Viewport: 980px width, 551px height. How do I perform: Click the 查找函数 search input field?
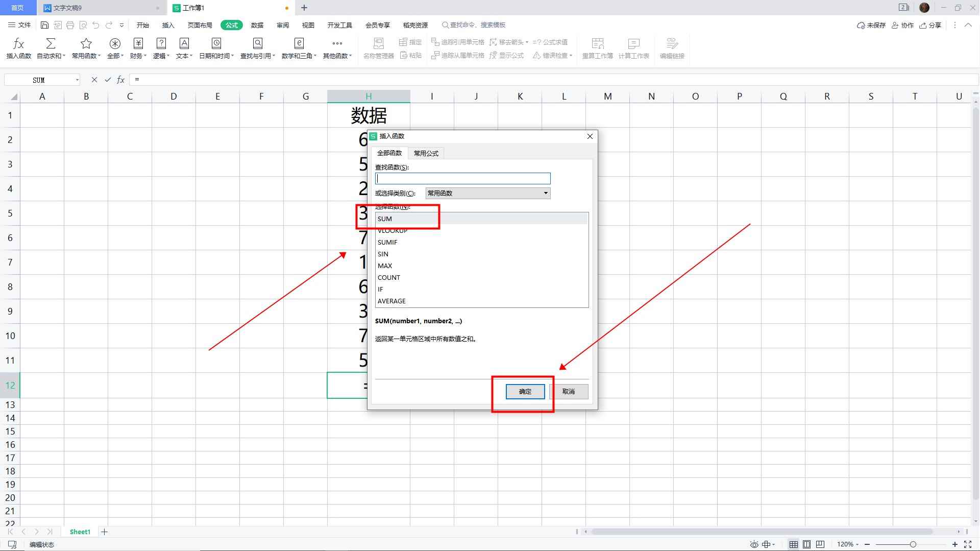click(462, 178)
